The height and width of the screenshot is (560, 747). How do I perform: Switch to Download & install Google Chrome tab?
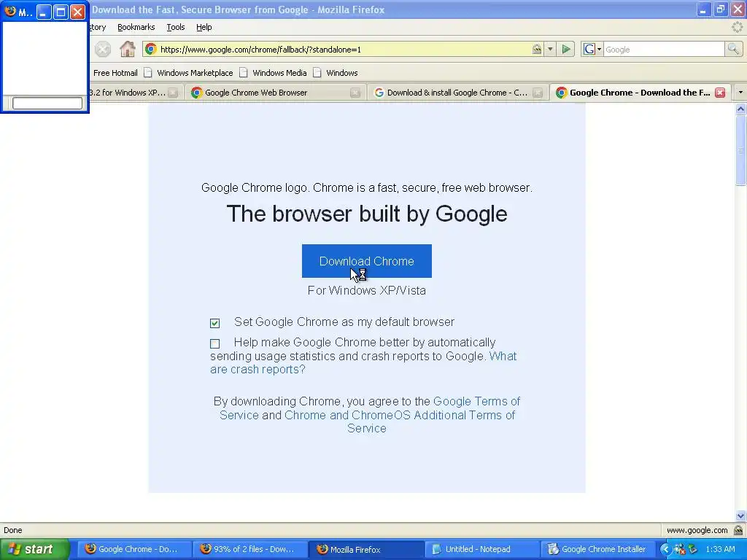tap(452, 93)
